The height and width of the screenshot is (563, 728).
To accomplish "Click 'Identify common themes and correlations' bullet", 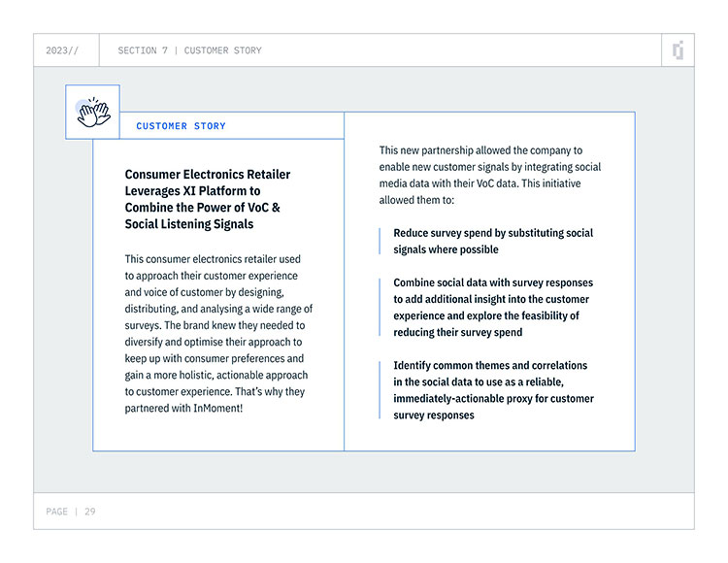I will pos(493,390).
